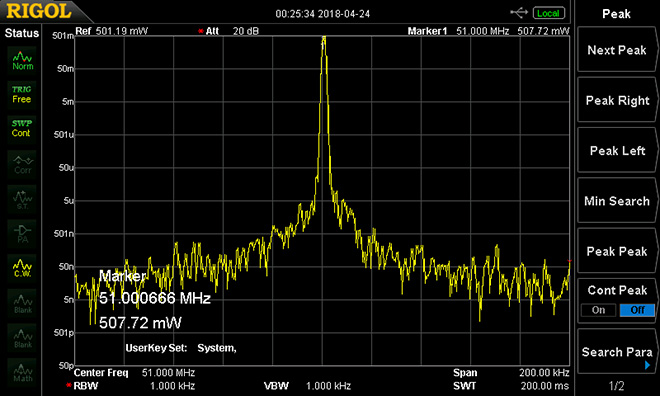Click the Math trace status icon
Image resolution: width=660 pixels, height=396 pixels.
click(22, 372)
